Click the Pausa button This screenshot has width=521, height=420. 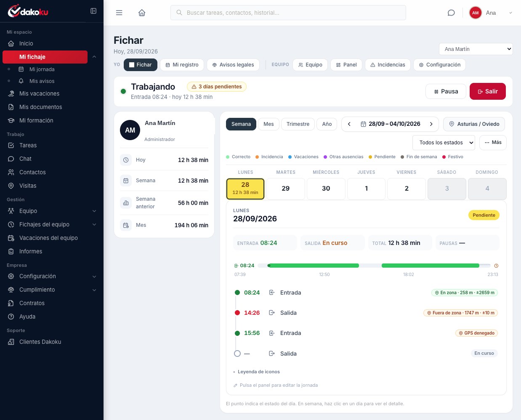(x=446, y=91)
